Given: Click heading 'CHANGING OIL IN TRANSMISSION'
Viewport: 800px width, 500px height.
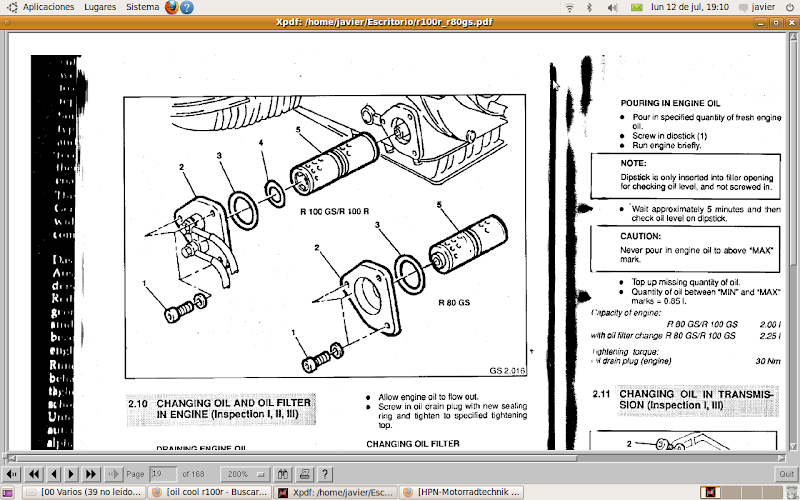Looking at the screenshot, I should 696,399.
